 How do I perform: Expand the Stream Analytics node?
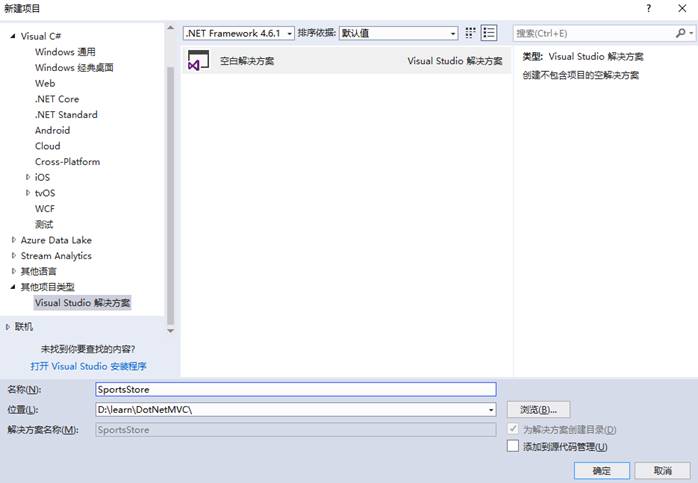(13, 256)
